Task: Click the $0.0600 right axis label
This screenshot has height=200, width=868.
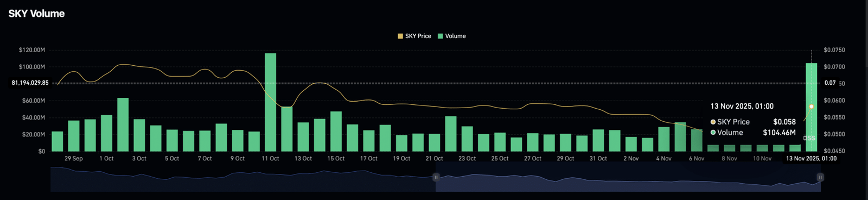Action: point(834,101)
